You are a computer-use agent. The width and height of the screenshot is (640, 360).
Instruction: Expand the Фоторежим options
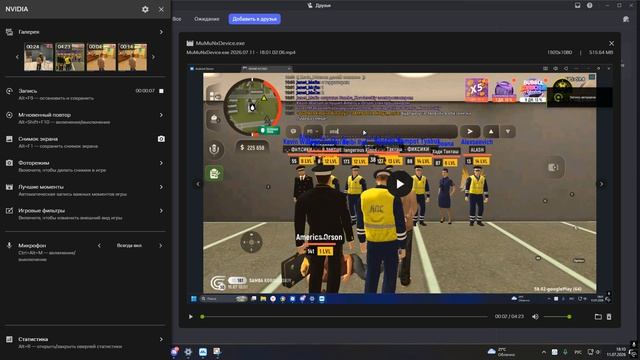pyautogui.click(x=161, y=163)
